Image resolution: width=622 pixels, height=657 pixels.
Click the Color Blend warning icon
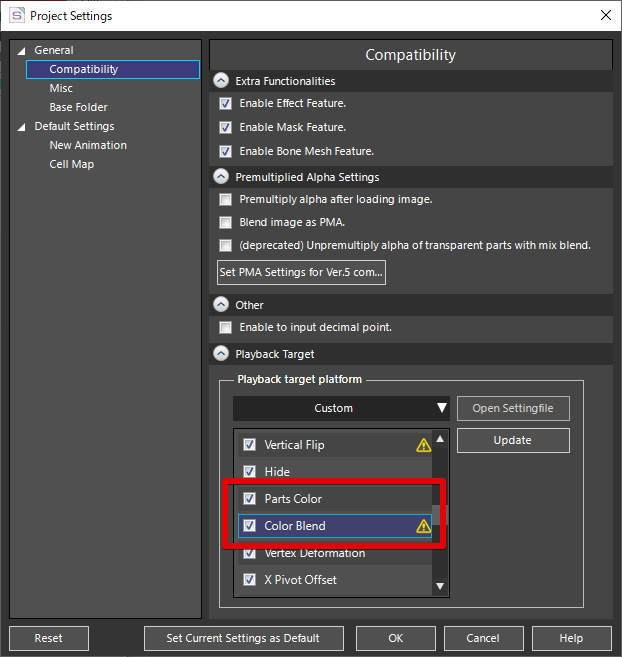point(423,525)
